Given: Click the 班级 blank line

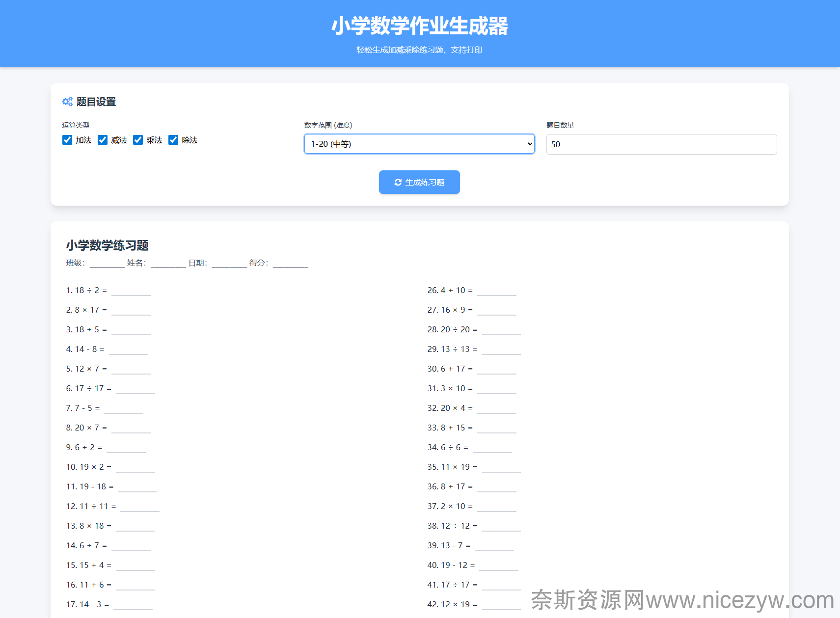Looking at the screenshot, I should [x=107, y=264].
